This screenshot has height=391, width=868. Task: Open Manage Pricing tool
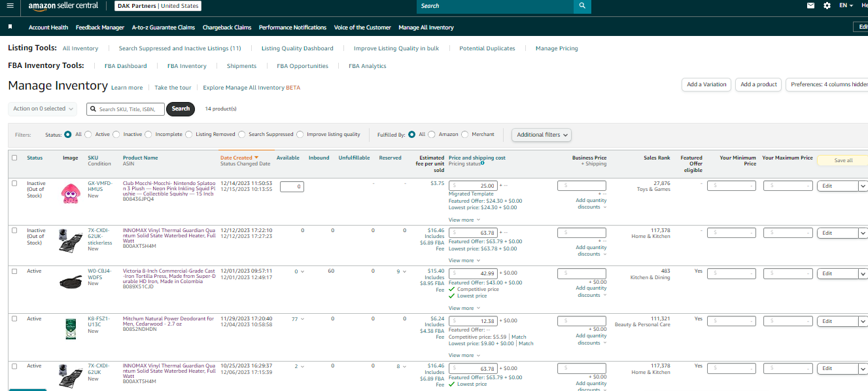point(557,48)
